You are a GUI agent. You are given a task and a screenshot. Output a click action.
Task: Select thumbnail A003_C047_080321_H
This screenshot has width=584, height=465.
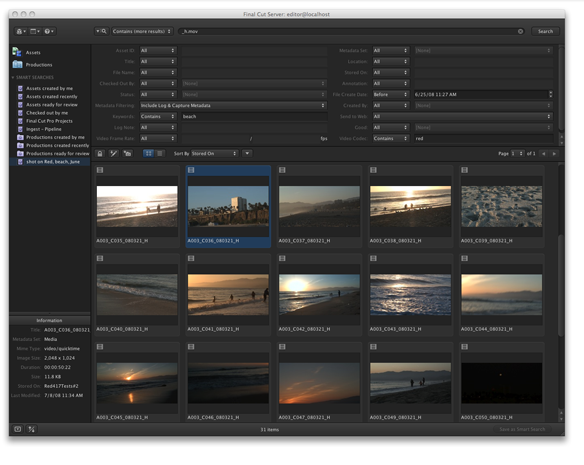coord(319,383)
